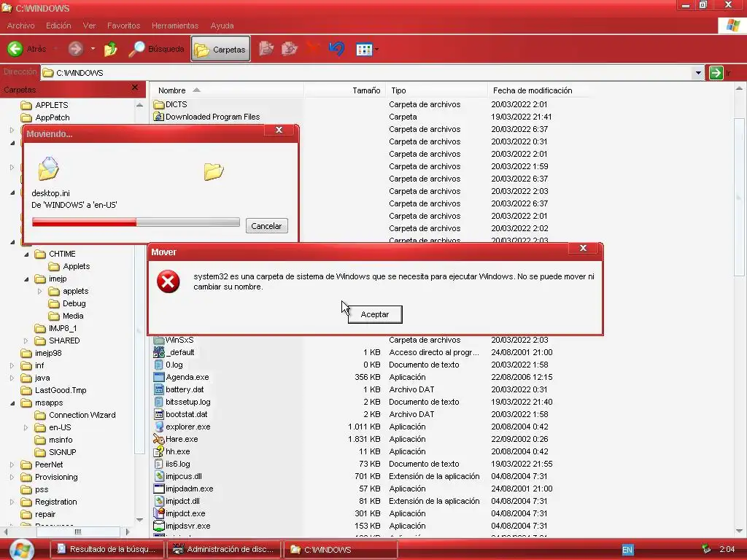Sort by Fecha de modificación column

pos(538,90)
